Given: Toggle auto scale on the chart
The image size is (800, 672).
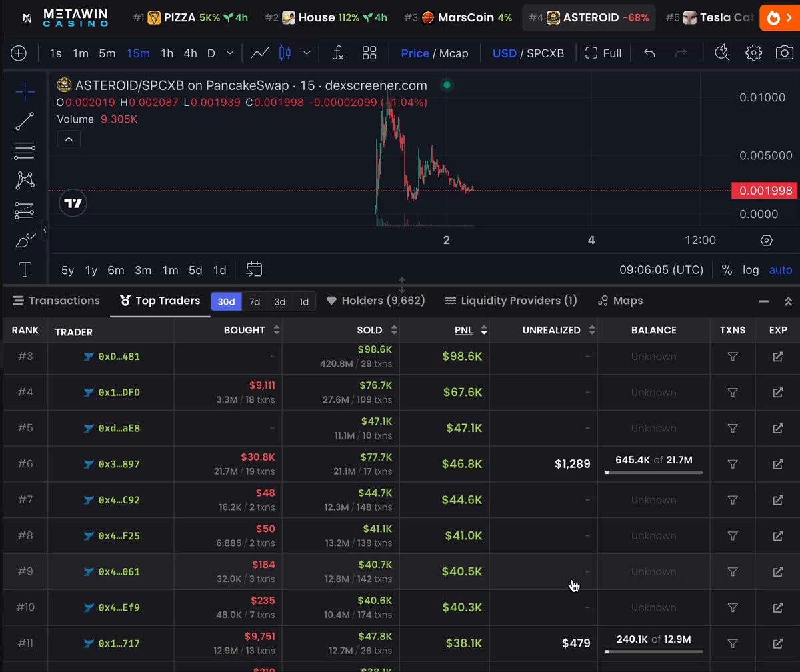Looking at the screenshot, I should [x=781, y=270].
